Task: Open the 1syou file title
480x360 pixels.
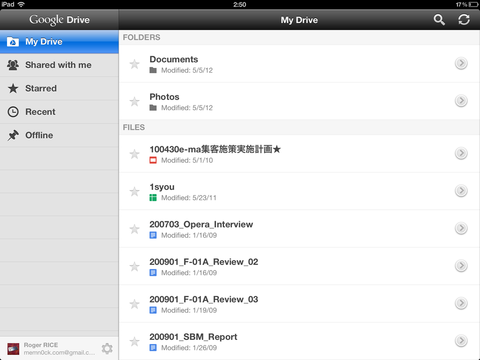Action: [x=162, y=187]
